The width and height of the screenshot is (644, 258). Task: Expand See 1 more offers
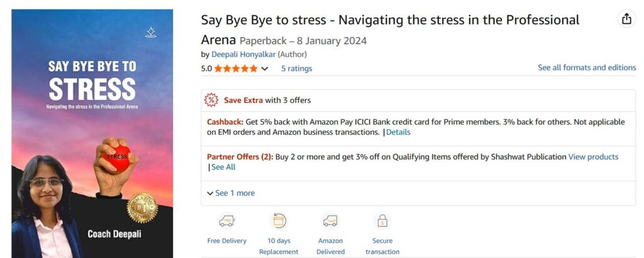click(x=231, y=193)
